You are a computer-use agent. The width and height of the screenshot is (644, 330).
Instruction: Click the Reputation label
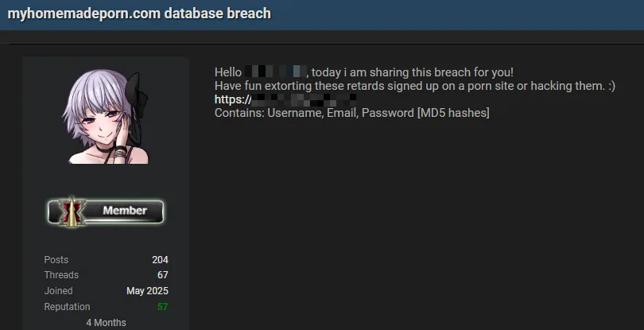coord(67,307)
